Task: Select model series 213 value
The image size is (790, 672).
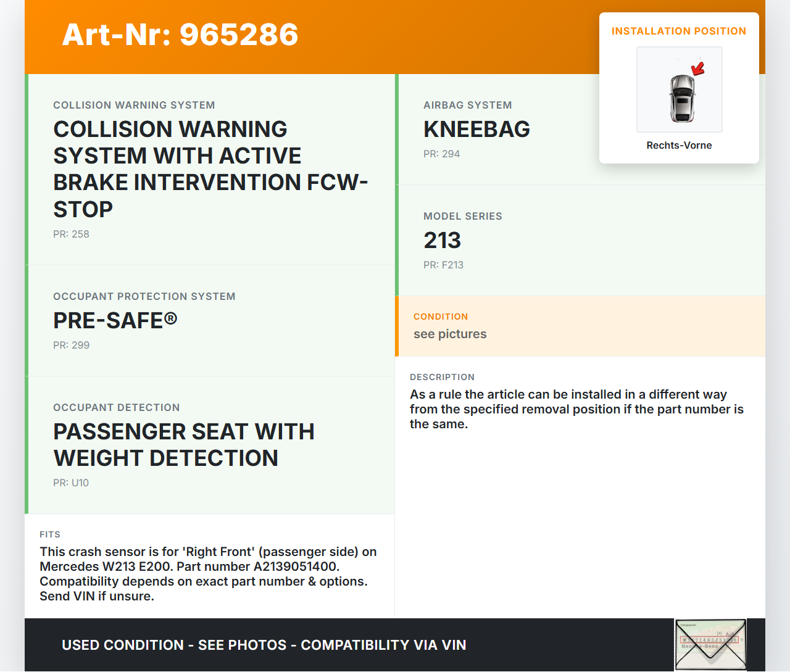Action: pos(442,240)
